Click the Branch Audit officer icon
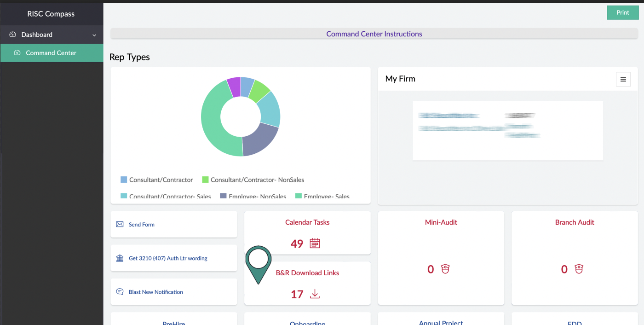 [x=579, y=269]
